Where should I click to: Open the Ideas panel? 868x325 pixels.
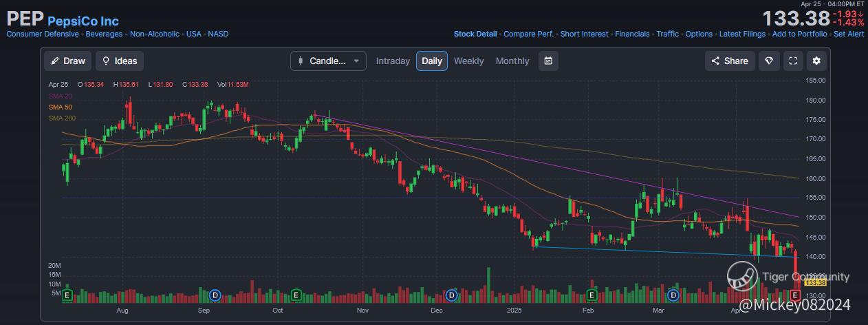coord(120,61)
